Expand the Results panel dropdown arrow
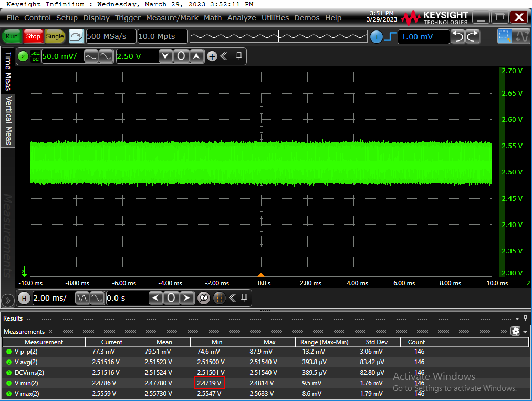Viewport: 532px width, 401px height. click(x=517, y=318)
